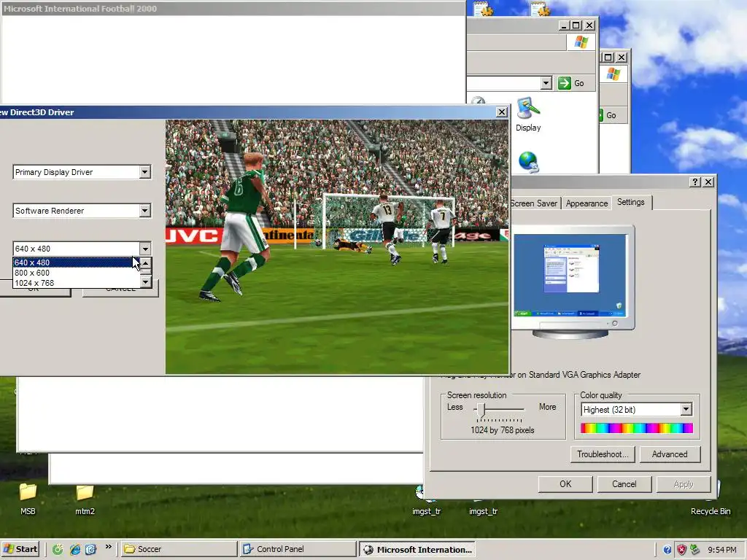The image size is (747, 560).
Task: Click Troubleshoot button
Action: (603, 454)
